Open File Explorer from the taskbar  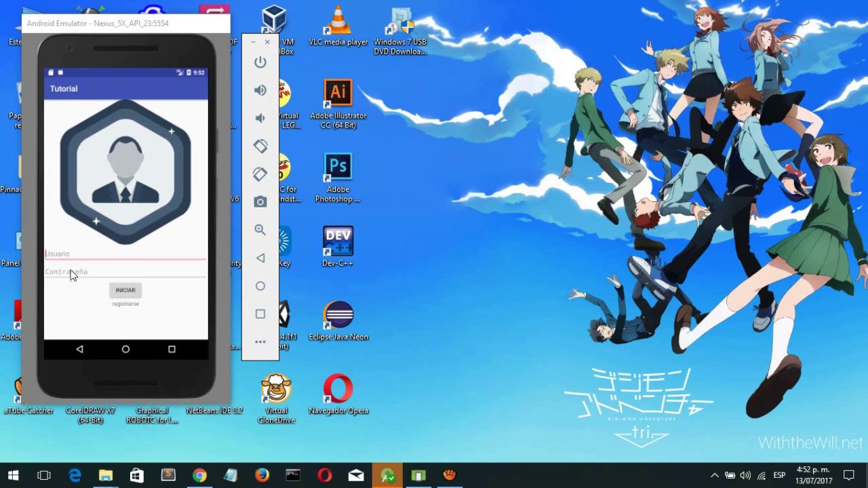(106, 475)
